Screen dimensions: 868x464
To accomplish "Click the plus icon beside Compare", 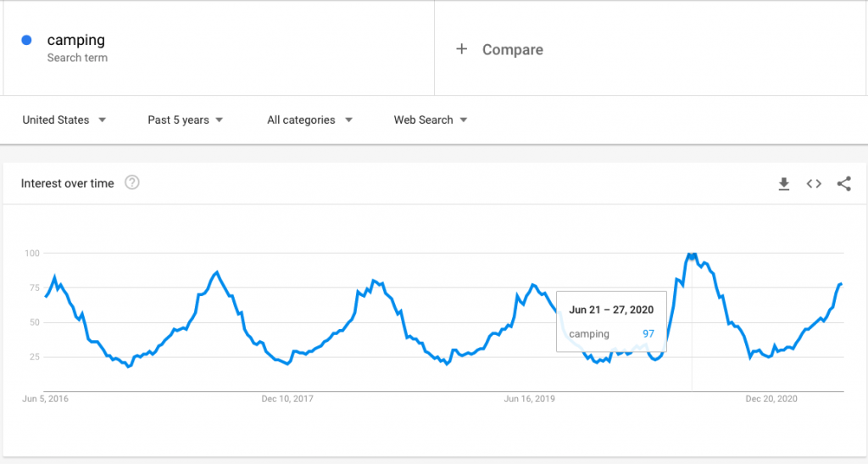I will click(x=462, y=49).
